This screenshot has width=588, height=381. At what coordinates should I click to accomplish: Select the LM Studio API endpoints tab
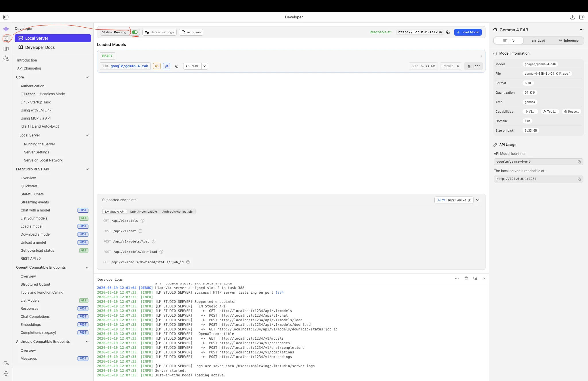pyautogui.click(x=115, y=211)
